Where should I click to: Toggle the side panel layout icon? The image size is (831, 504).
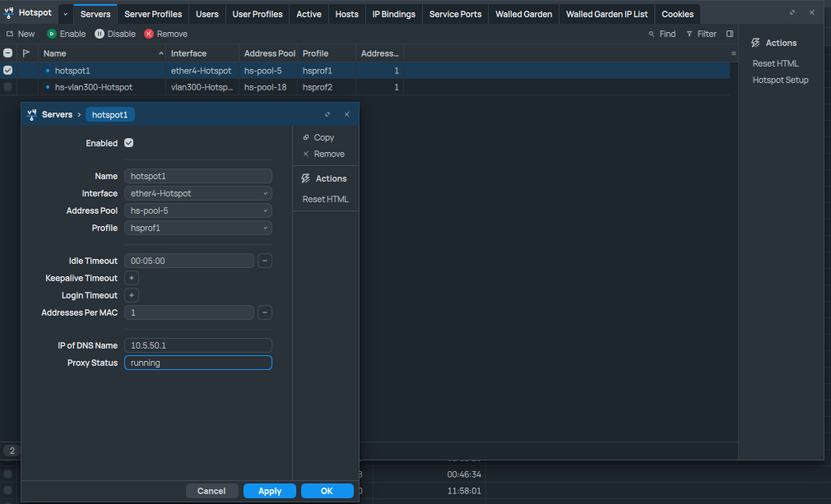tap(730, 34)
